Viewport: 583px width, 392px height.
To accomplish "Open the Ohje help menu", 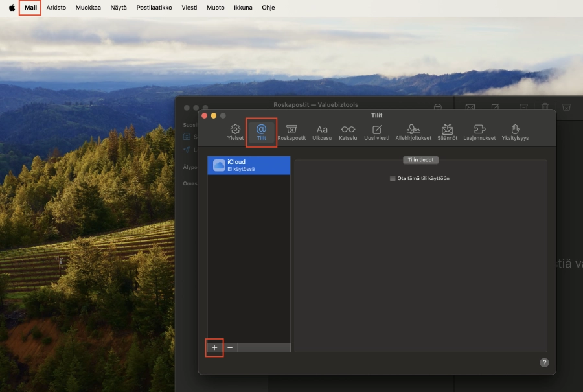I will [x=268, y=7].
